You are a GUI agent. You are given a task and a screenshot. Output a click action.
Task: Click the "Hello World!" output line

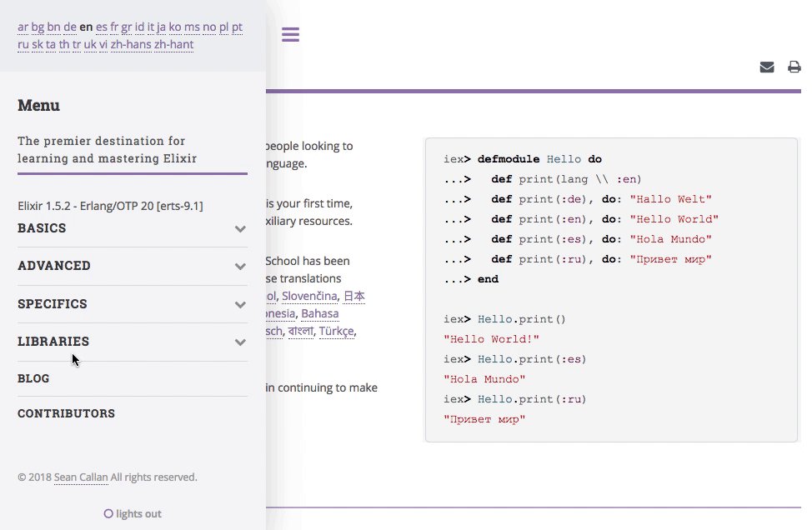pyautogui.click(x=491, y=339)
